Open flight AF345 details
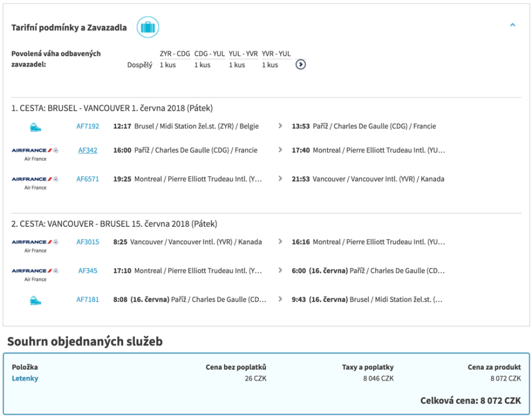 pyautogui.click(x=88, y=270)
